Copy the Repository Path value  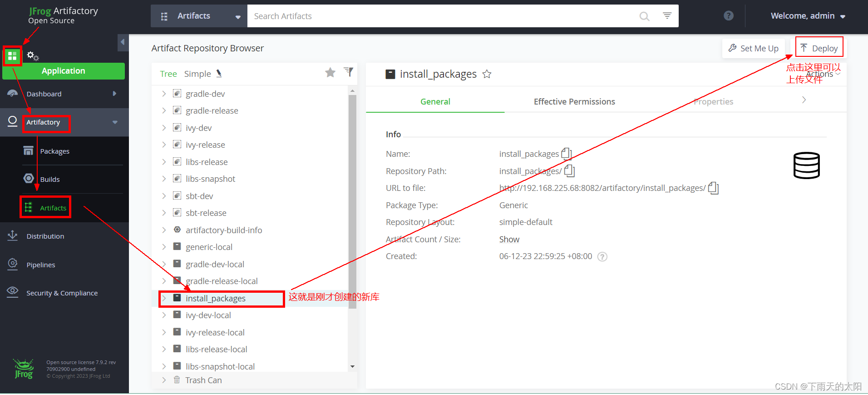point(569,171)
